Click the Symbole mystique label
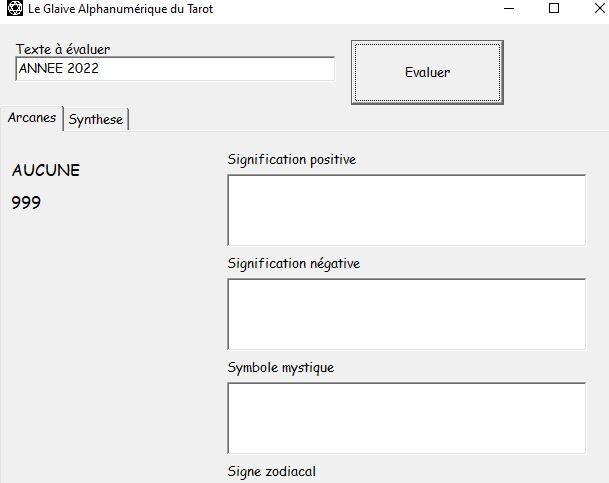The image size is (609, 483). point(280,367)
